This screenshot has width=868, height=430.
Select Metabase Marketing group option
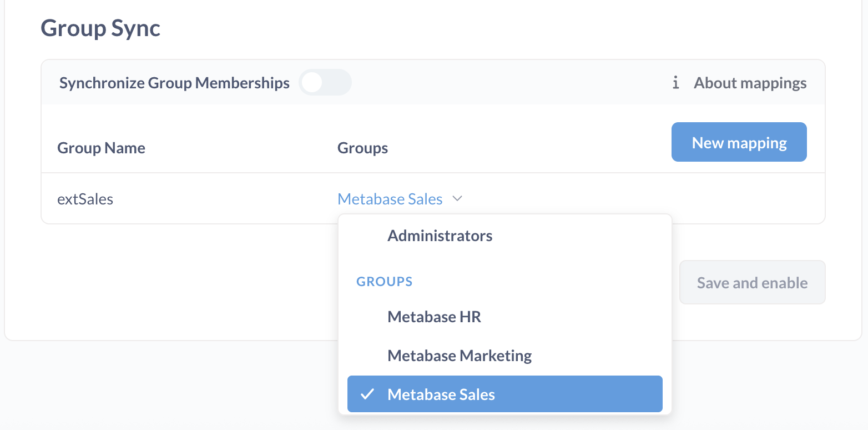459,355
